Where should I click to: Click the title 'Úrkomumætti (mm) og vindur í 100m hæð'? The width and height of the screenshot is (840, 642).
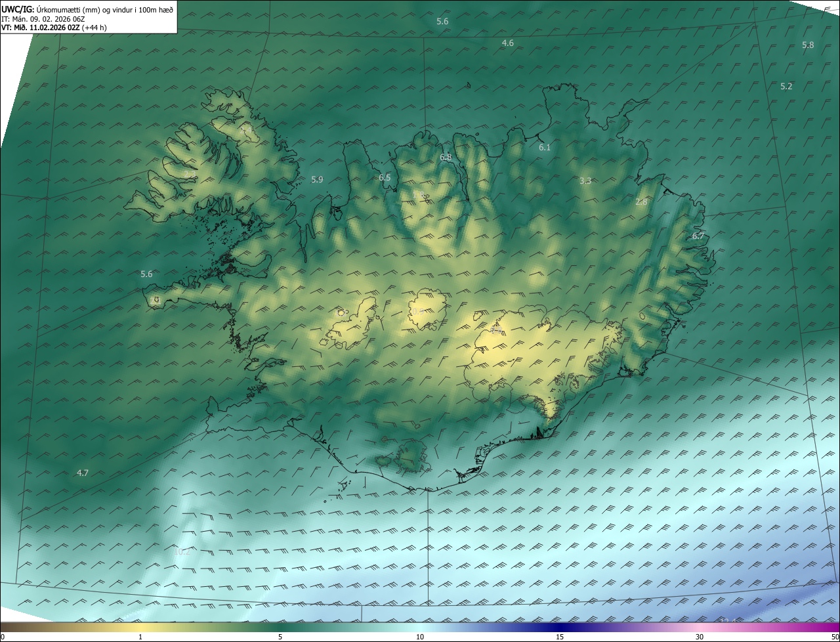pyautogui.click(x=105, y=9)
